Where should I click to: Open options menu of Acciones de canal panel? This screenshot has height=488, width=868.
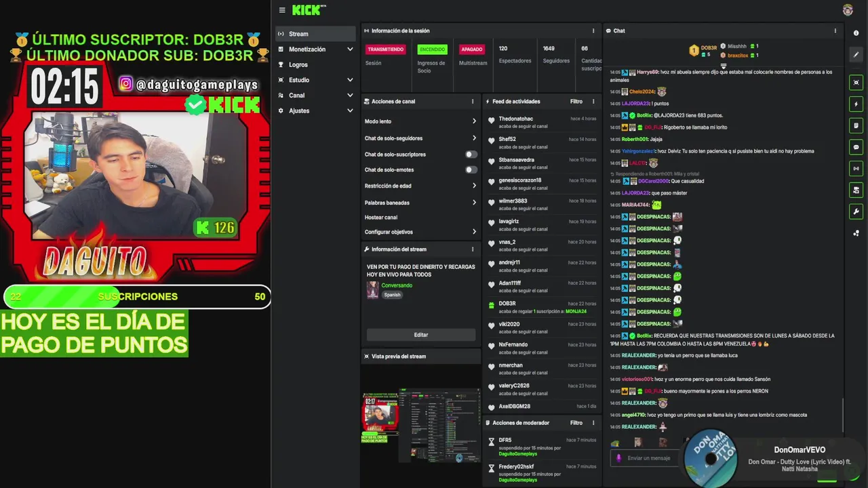(473, 102)
